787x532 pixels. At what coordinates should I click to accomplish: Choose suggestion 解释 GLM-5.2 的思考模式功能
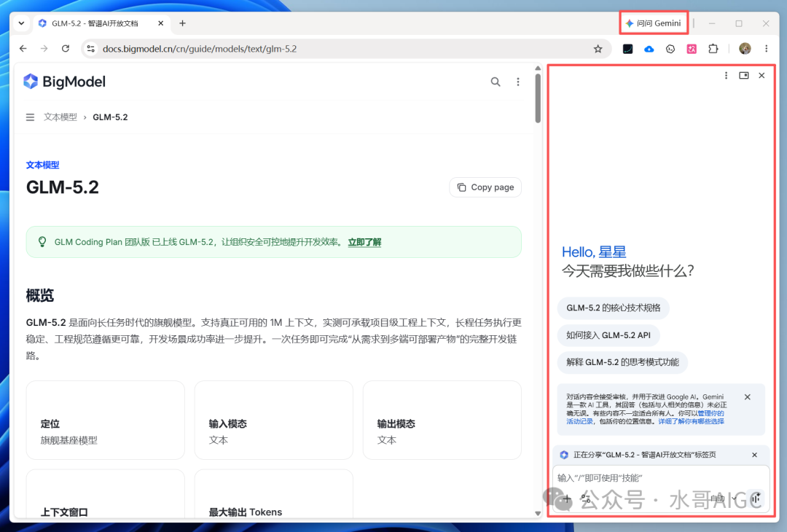(622, 362)
